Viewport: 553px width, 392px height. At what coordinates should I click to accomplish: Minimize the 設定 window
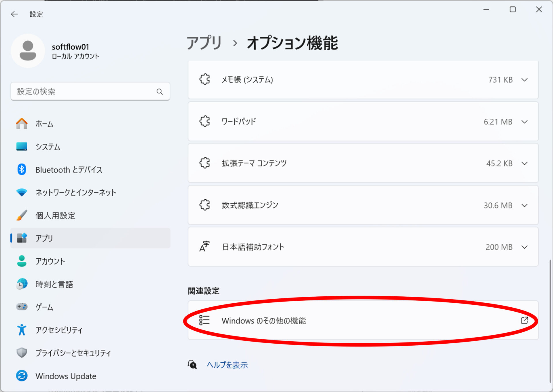tap(486, 10)
